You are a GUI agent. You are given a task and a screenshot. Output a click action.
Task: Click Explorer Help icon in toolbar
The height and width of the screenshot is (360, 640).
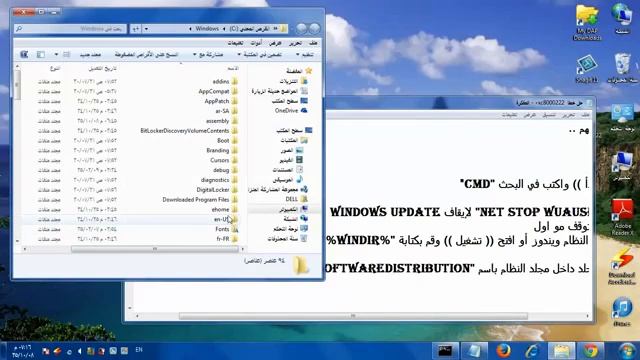(x=24, y=54)
